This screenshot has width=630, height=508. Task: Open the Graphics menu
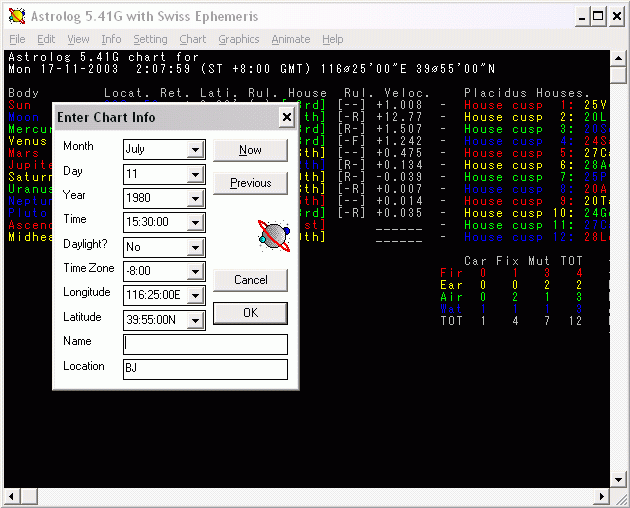pyautogui.click(x=239, y=39)
